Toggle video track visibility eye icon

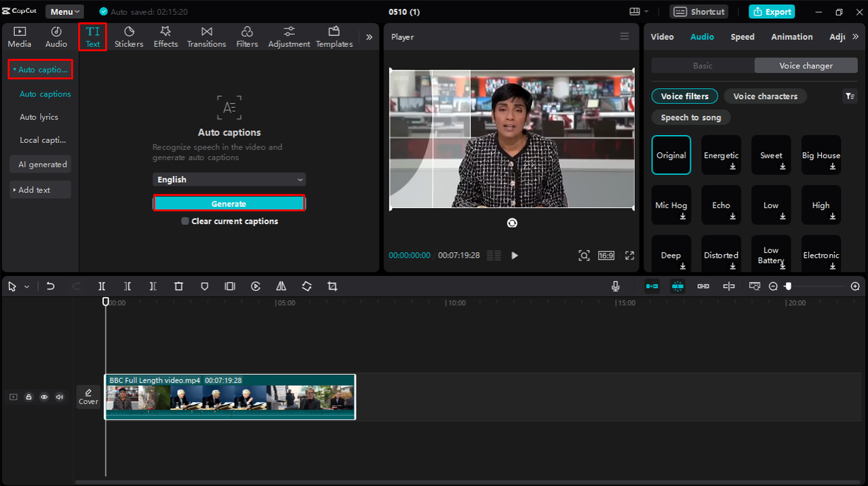click(x=44, y=397)
